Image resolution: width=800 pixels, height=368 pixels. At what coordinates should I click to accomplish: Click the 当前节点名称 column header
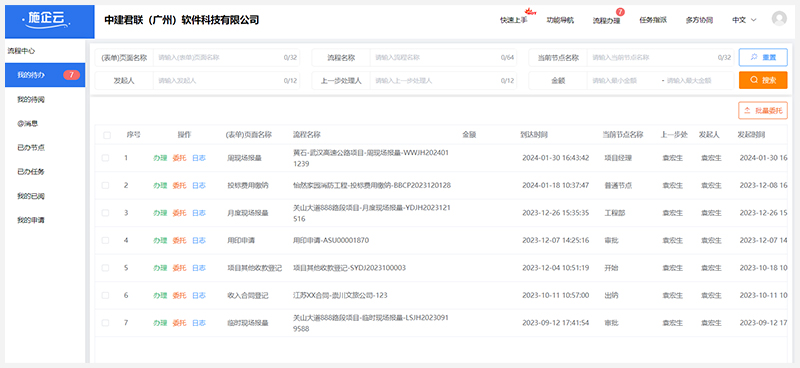(622, 135)
